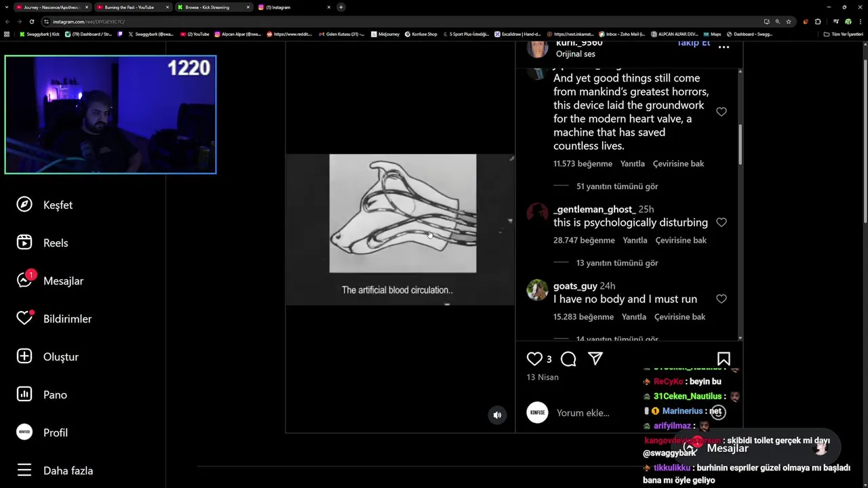Viewport: 868px width, 488px height.
Task: Open the Konfuse Shop bookmark
Action: tap(421, 34)
